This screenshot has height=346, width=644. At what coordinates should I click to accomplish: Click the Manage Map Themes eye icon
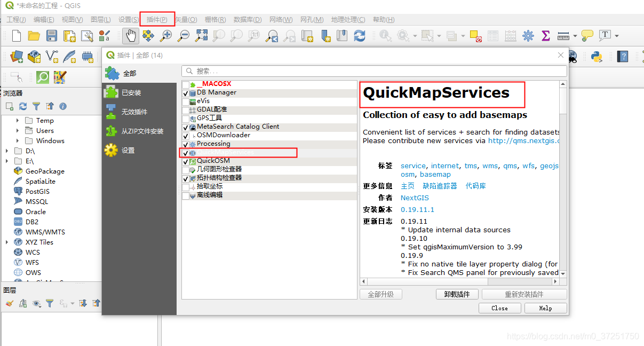click(x=36, y=303)
